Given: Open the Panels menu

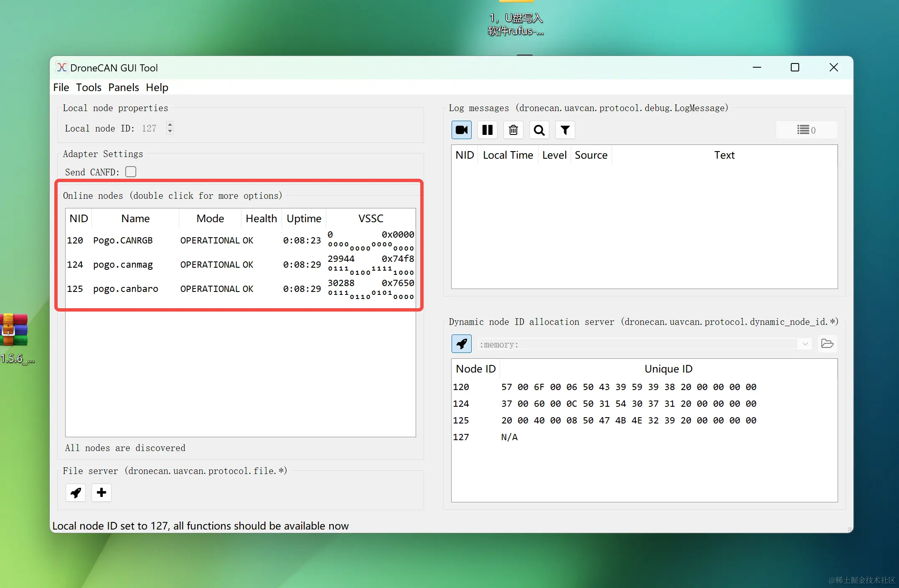Looking at the screenshot, I should (123, 87).
